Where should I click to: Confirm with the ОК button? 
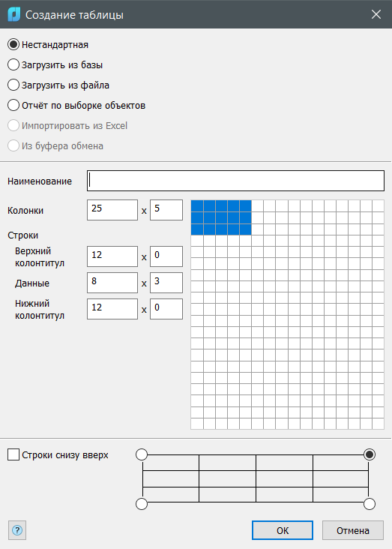283,530
